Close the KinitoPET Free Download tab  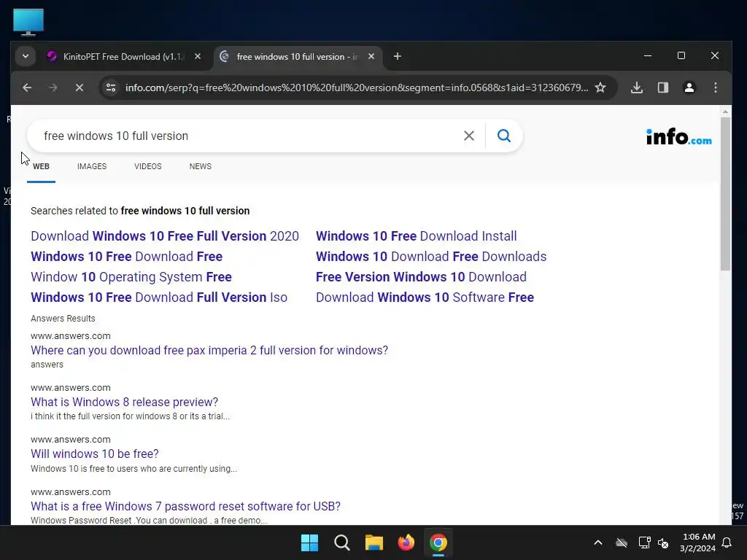pyautogui.click(x=198, y=56)
